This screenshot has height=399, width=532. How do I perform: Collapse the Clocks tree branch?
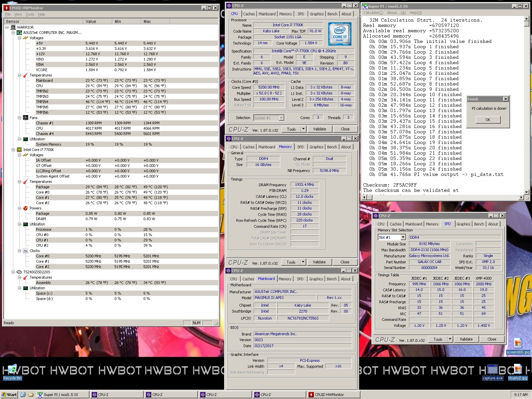pyautogui.click(x=20, y=251)
